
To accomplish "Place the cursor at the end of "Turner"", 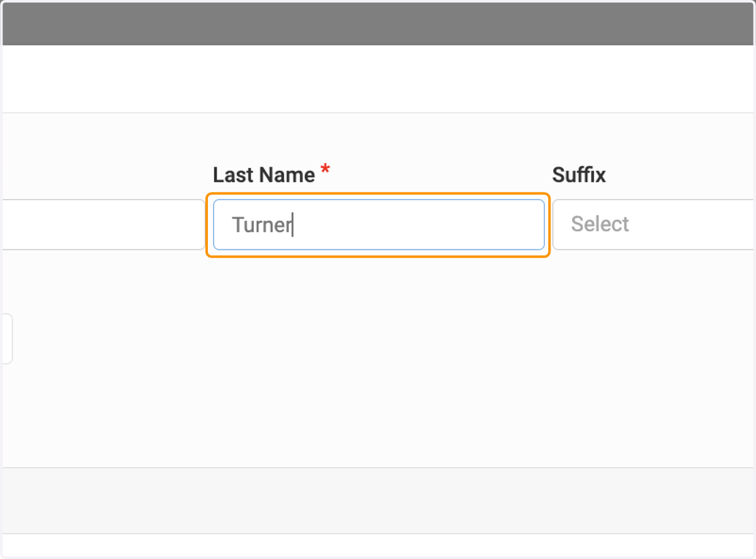I will (292, 225).
